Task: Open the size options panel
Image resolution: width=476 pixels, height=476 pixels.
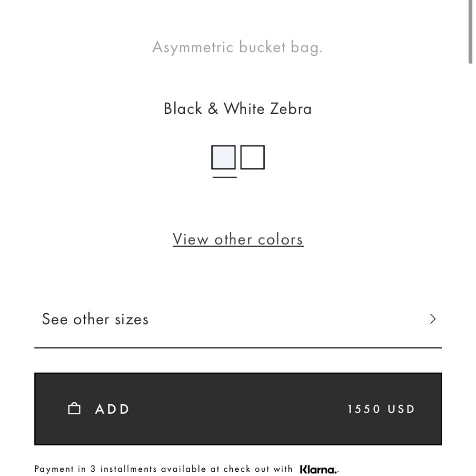Action: (x=95, y=319)
